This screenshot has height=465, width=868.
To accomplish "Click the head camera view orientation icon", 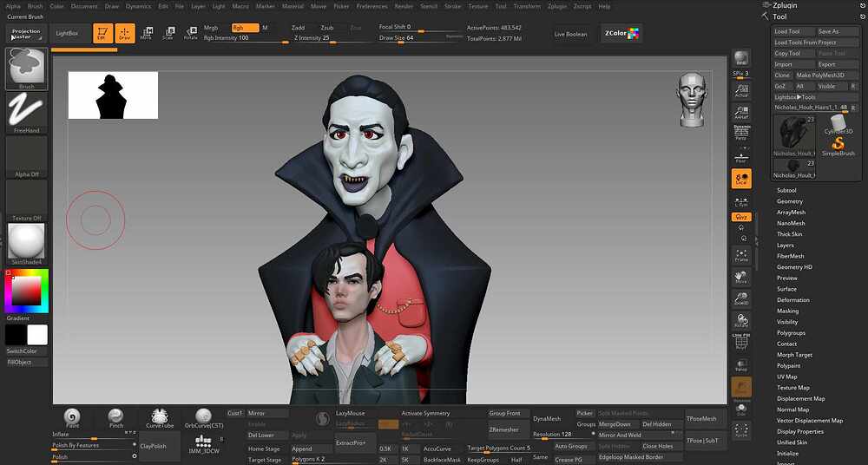I will coord(692,100).
